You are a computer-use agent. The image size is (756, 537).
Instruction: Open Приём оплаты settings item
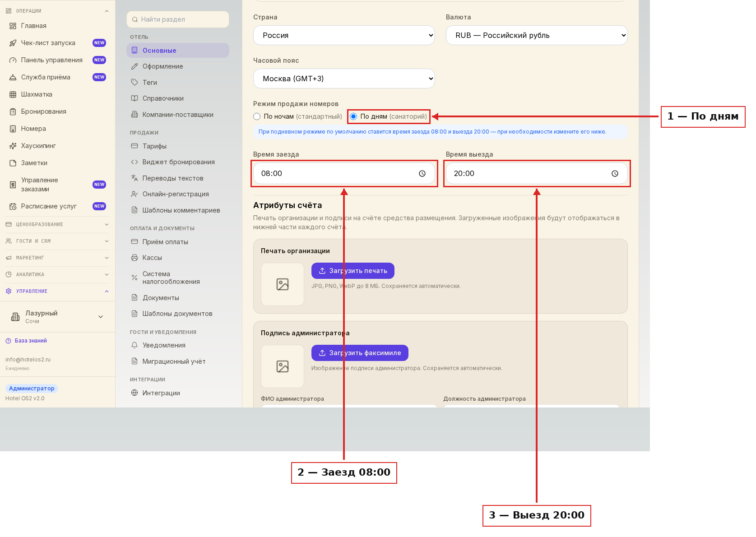pos(178,242)
